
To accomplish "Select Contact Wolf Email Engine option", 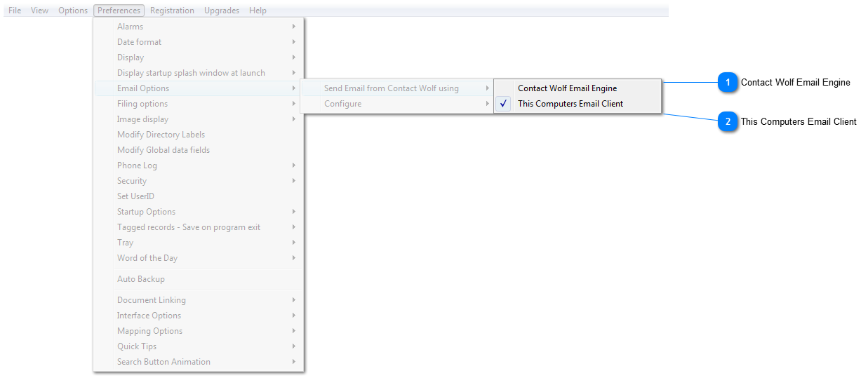I will [x=577, y=88].
